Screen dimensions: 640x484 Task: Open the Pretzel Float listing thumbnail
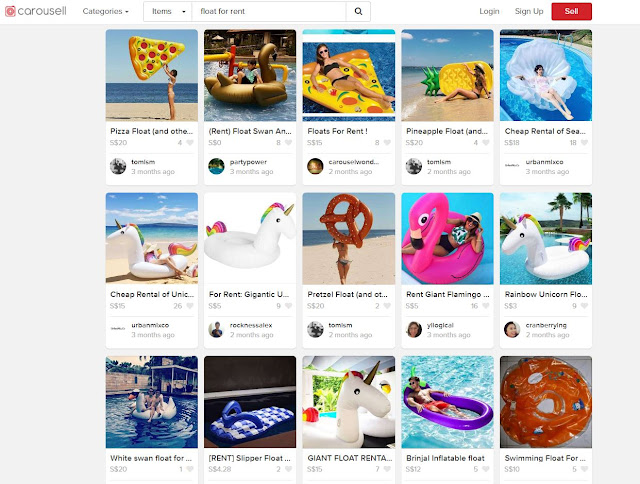coord(349,239)
